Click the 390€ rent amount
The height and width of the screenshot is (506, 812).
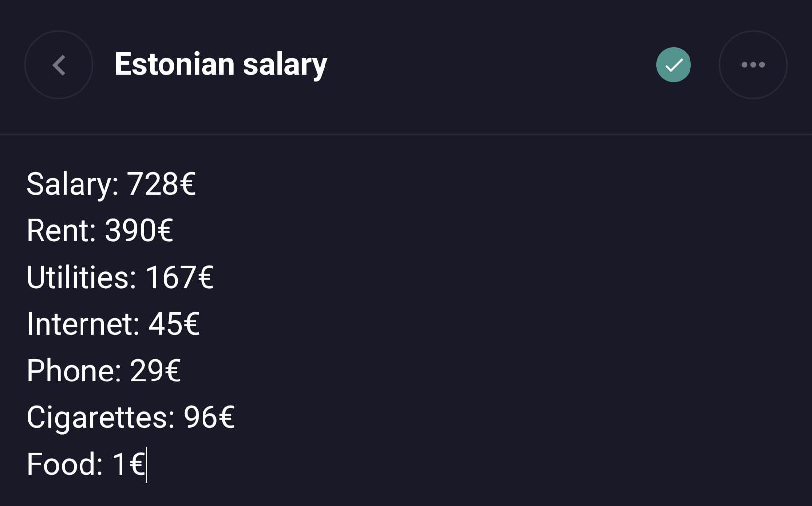139,231
